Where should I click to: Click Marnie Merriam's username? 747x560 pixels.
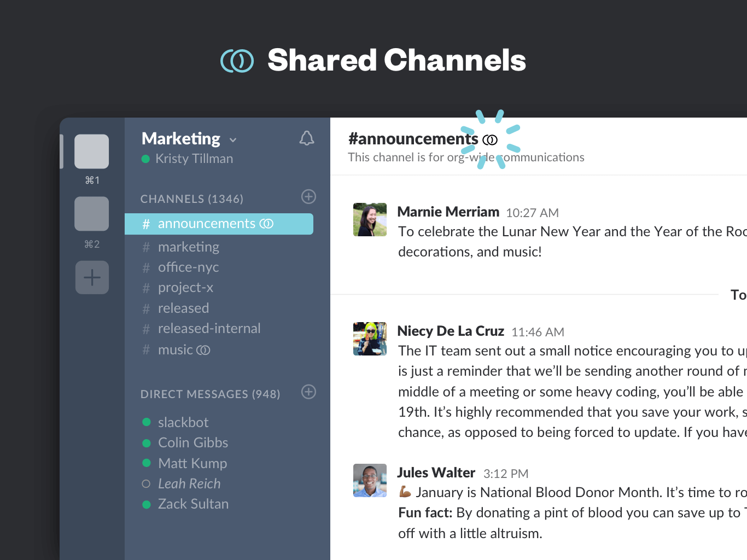(x=448, y=212)
